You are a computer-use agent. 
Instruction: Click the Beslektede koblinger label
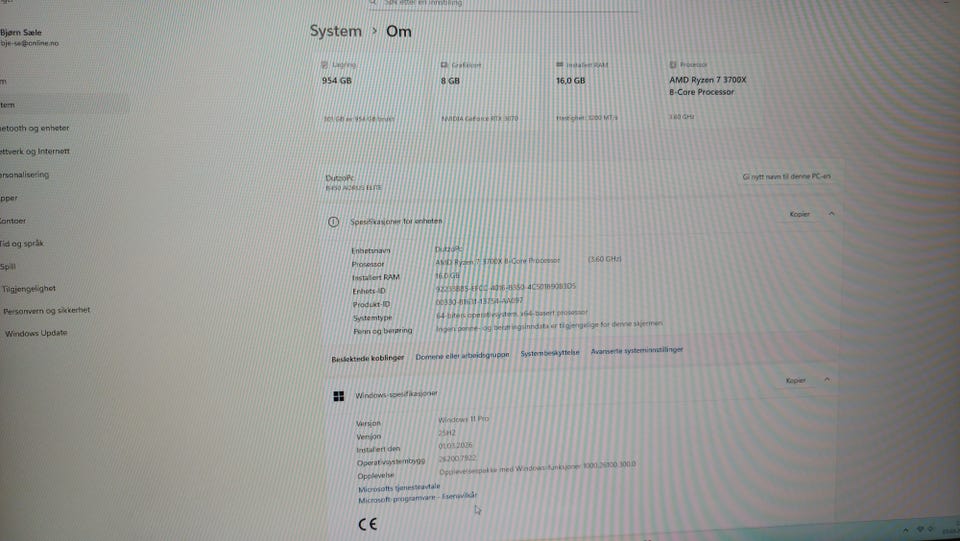(x=367, y=359)
